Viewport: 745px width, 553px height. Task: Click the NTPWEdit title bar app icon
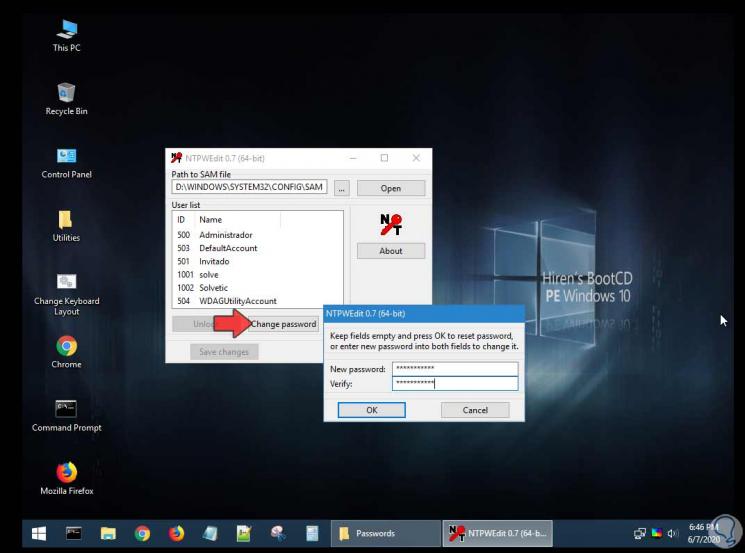(177, 158)
